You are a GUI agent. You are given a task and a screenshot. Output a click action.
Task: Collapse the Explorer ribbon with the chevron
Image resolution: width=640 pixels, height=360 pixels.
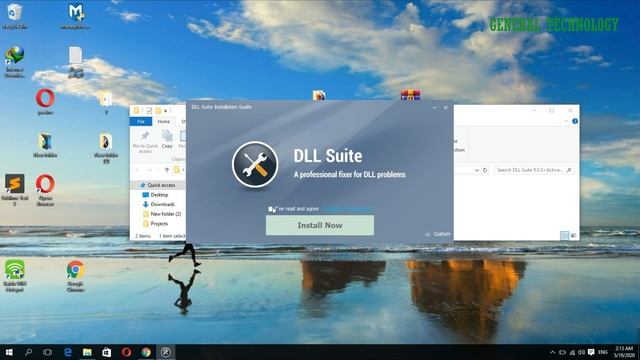[x=566, y=121]
